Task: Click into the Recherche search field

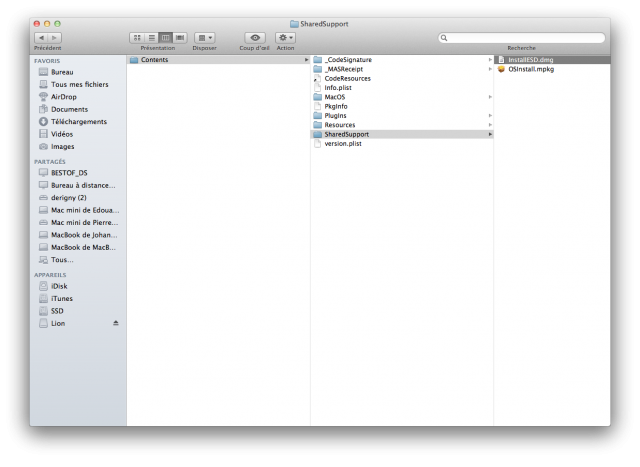Action: pyautogui.click(x=521, y=38)
